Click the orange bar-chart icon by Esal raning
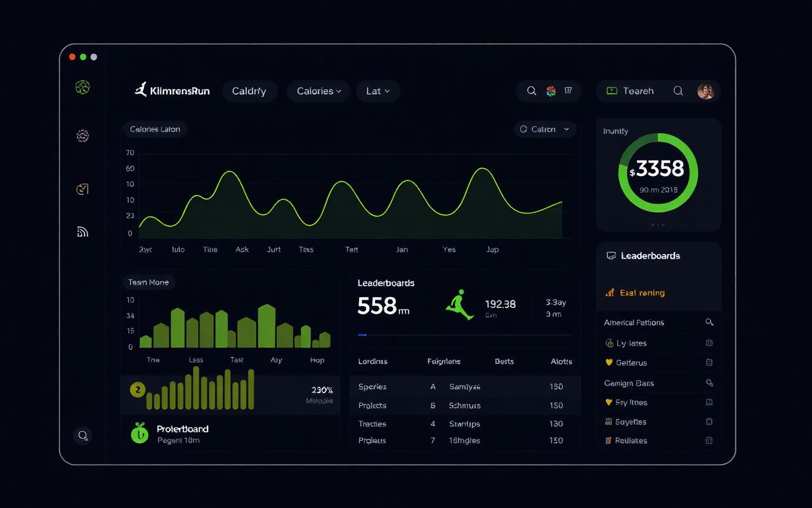812x508 pixels. tap(610, 293)
